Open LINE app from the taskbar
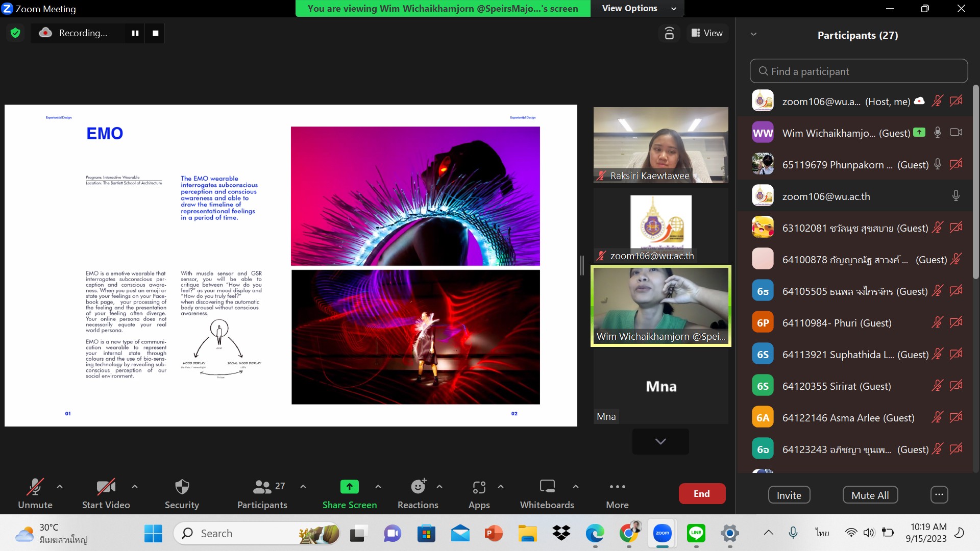The height and width of the screenshot is (551, 980). pyautogui.click(x=696, y=534)
